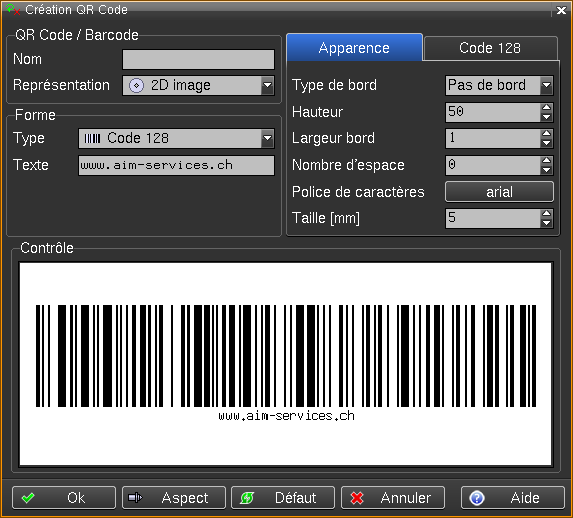The width and height of the screenshot is (573, 518).
Task: Open the Représentation dropdown
Action: pos(267,86)
